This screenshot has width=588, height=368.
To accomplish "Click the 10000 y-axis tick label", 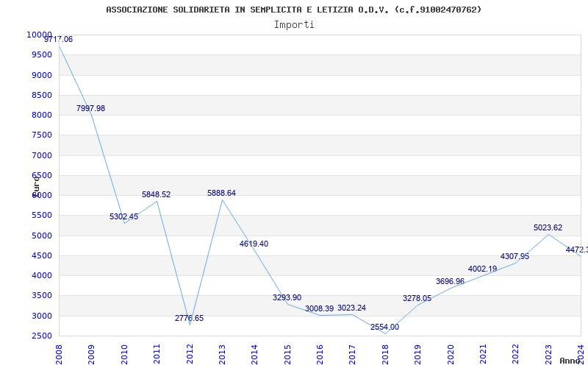I will pyautogui.click(x=39, y=35).
